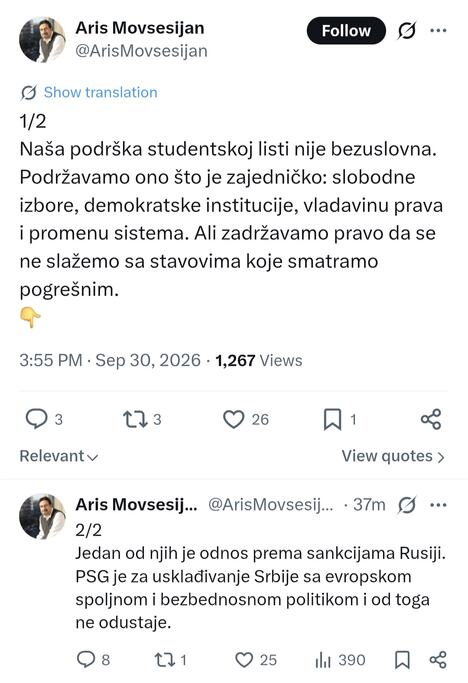
Task: Repost the main post
Action: point(142,419)
